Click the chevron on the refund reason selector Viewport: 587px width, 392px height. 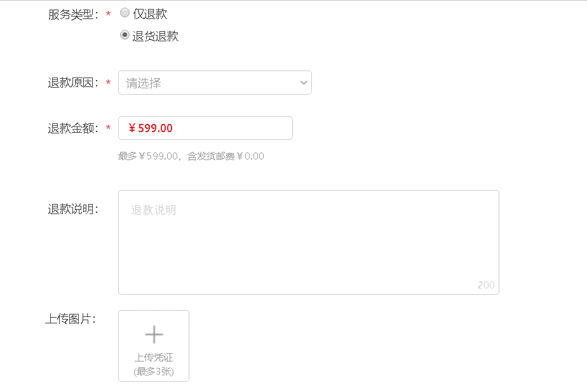[303, 82]
